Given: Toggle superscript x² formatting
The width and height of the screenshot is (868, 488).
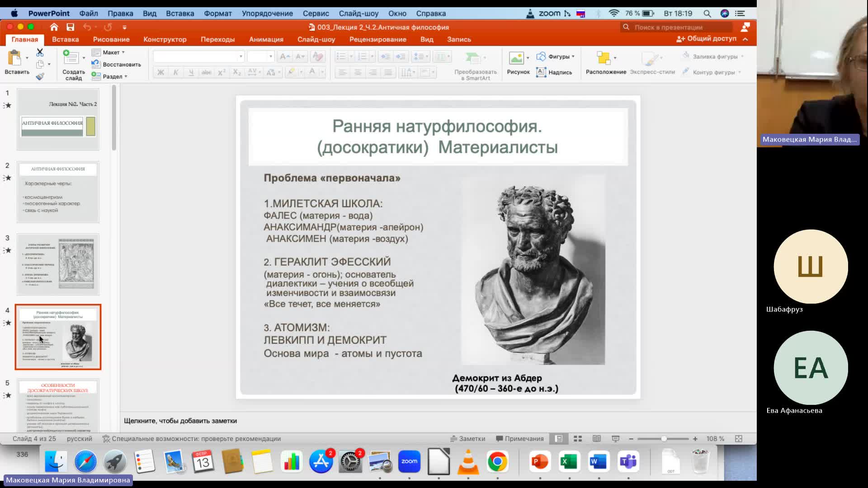Looking at the screenshot, I should click(222, 72).
